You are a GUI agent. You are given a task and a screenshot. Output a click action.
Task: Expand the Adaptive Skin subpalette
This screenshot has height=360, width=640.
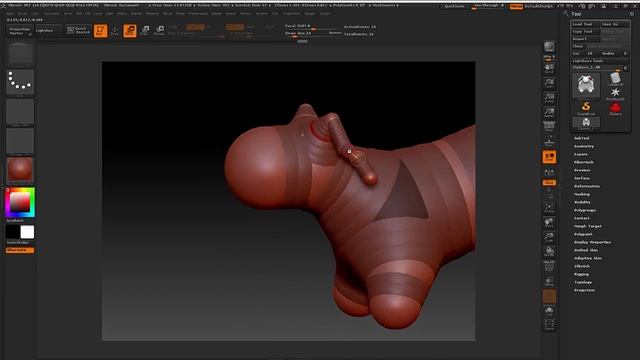(x=588, y=258)
